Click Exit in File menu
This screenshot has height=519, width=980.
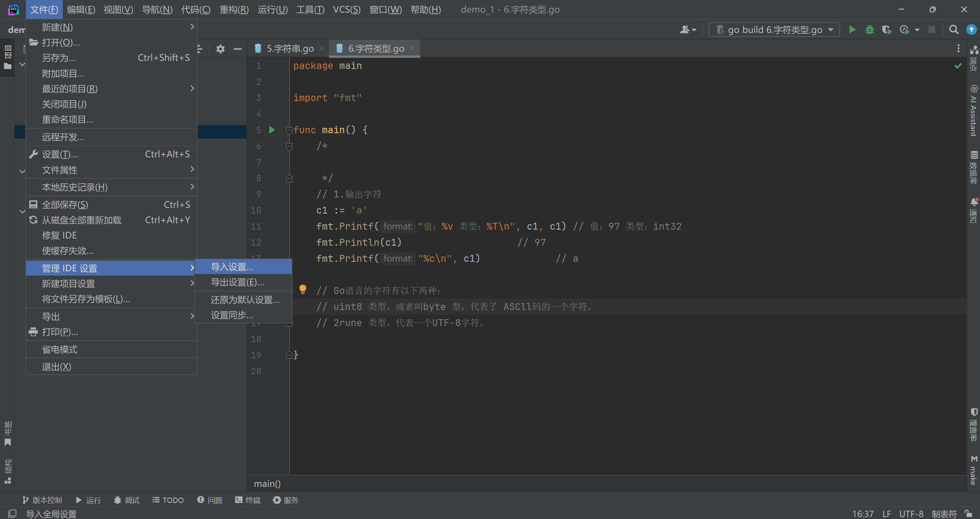[x=111, y=367]
